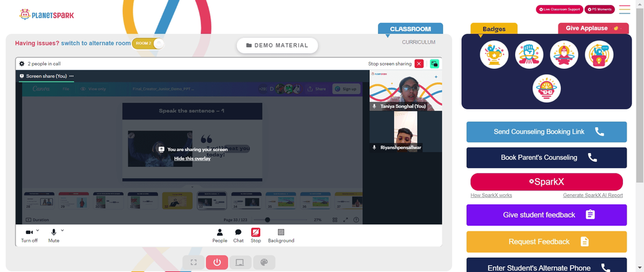Click the red power button to end class

217,262
